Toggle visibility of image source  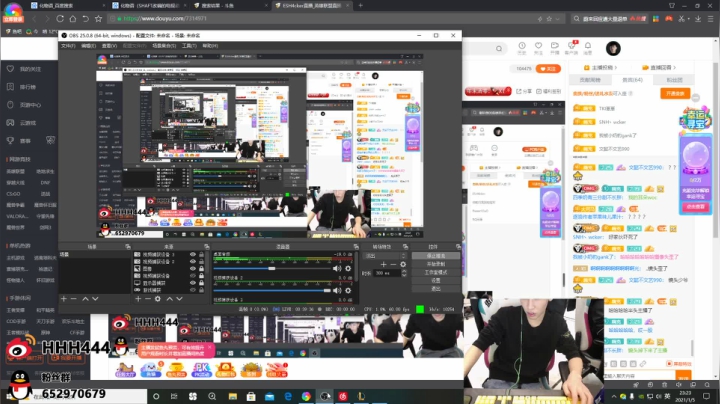[193, 269]
